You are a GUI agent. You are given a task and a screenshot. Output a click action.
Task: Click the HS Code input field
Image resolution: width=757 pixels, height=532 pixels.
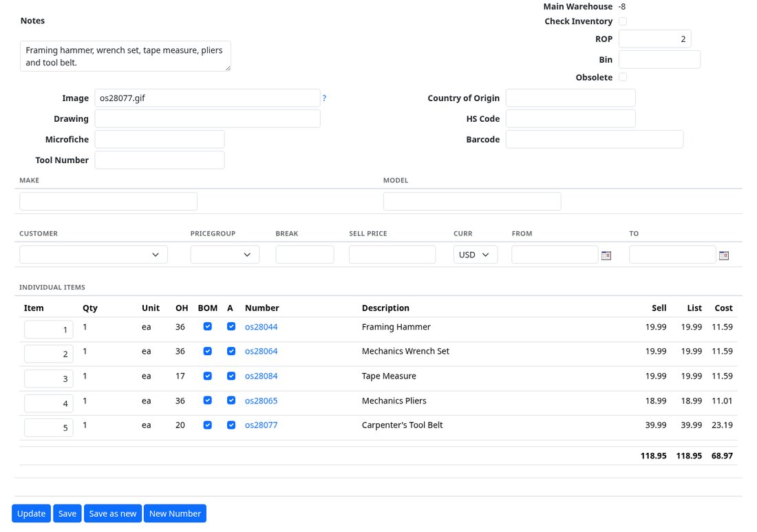[571, 119]
